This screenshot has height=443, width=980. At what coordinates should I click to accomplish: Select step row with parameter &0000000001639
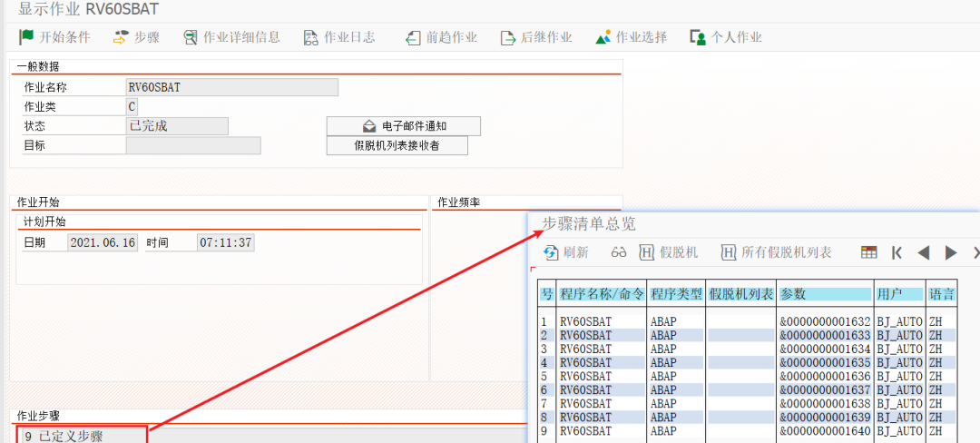[748, 418]
